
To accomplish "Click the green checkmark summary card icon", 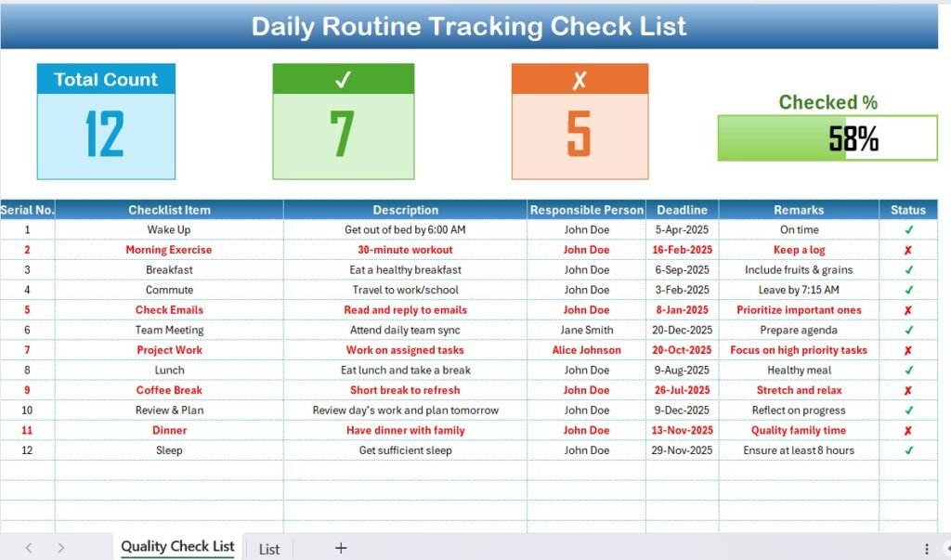I will [344, 81].
